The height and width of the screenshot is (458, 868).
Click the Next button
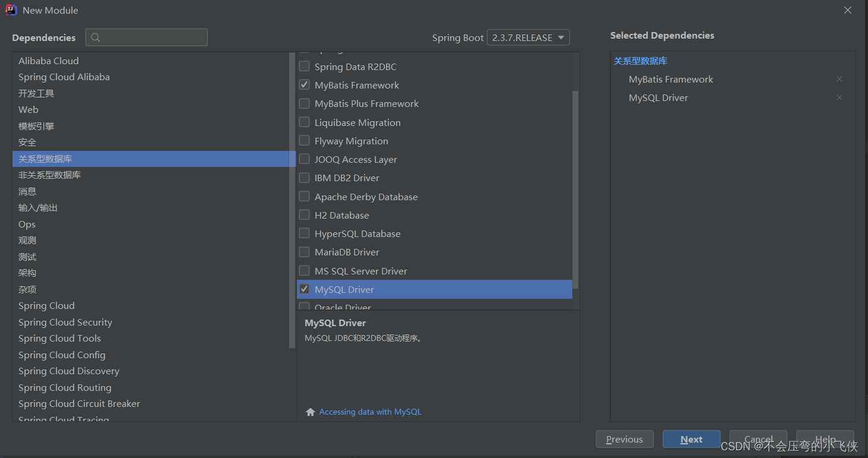click(x=692, y=440)
